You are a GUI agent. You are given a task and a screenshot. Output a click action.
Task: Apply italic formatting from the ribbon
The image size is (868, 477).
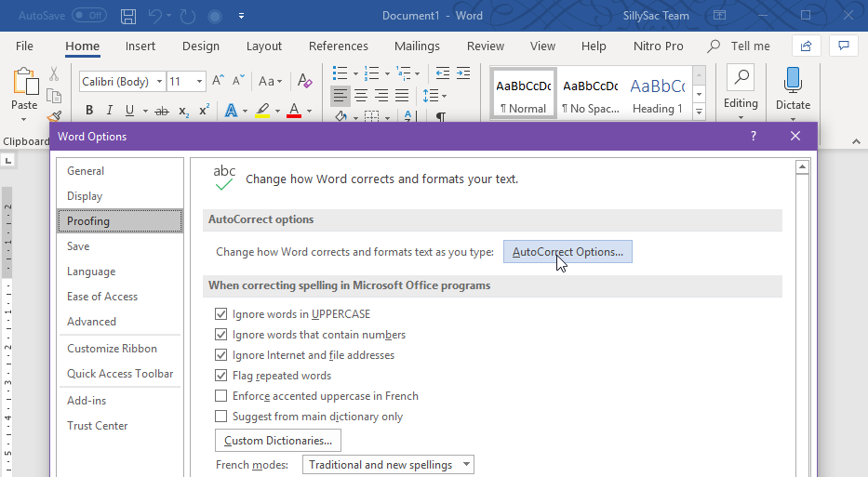109,111
